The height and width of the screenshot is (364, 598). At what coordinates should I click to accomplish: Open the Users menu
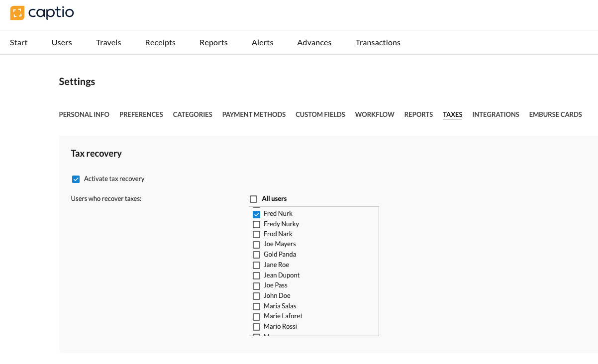tap(62, 43)
